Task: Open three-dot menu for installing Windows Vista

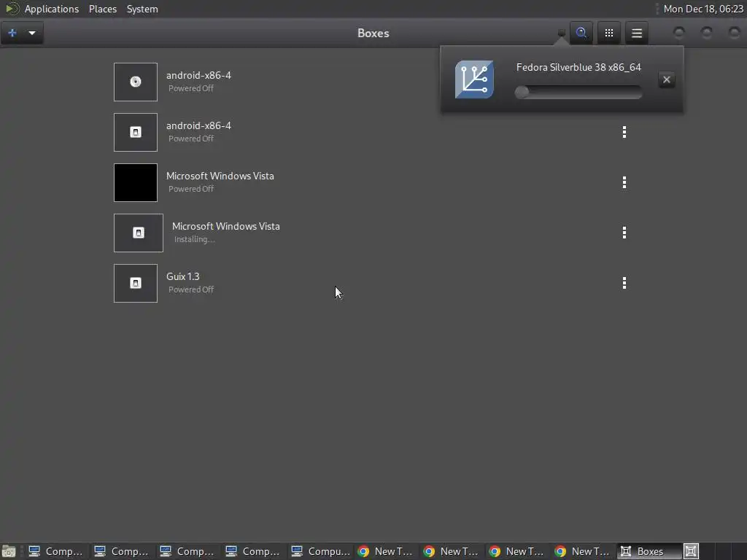Action: click(x=624, y=233)
